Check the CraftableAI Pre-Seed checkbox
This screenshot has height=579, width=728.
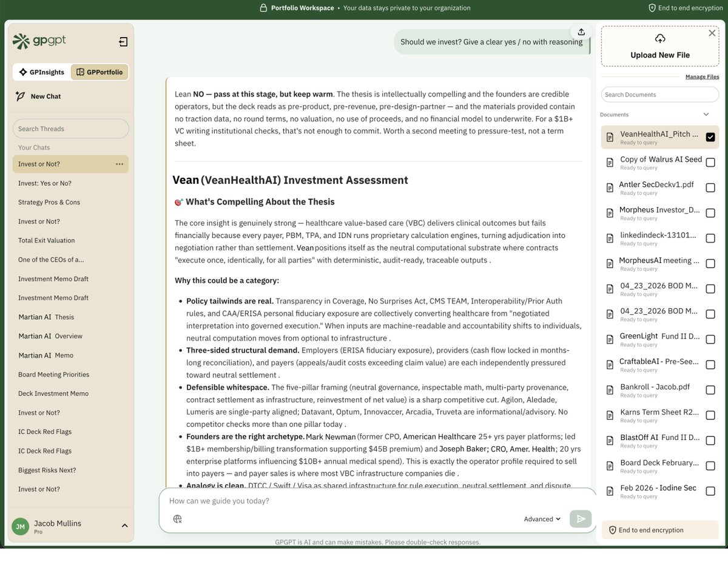point(710,365)
